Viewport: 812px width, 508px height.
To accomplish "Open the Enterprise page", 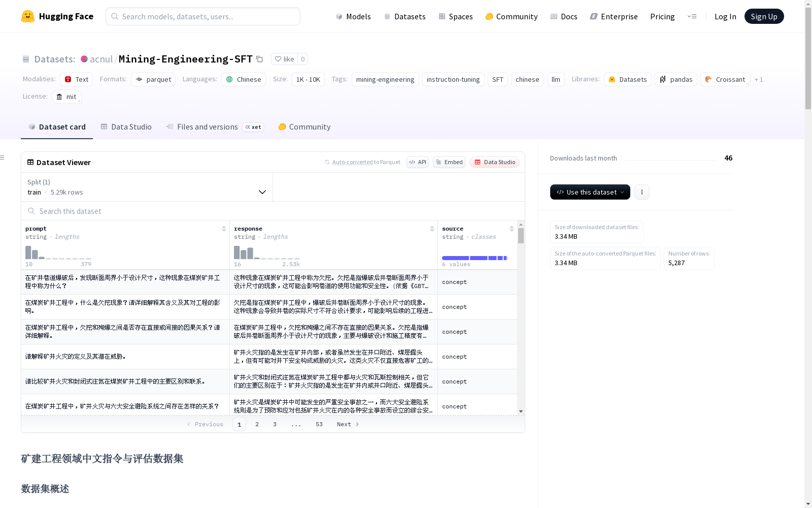I will tap(614, 16).
